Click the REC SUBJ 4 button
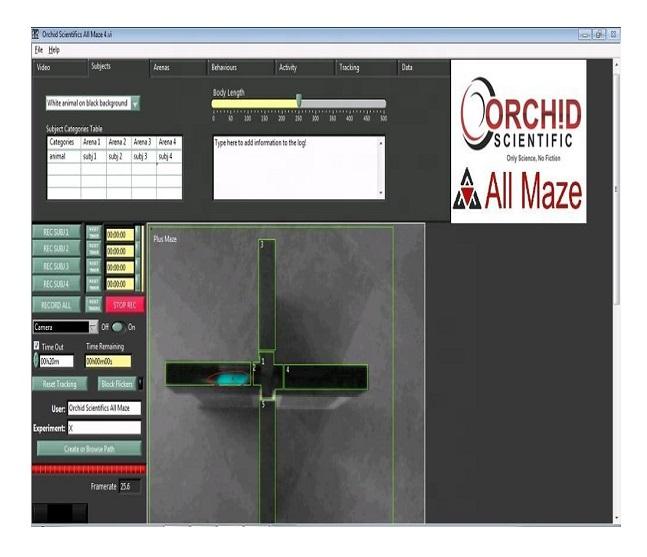647x557 pixels. coord(57,284)
